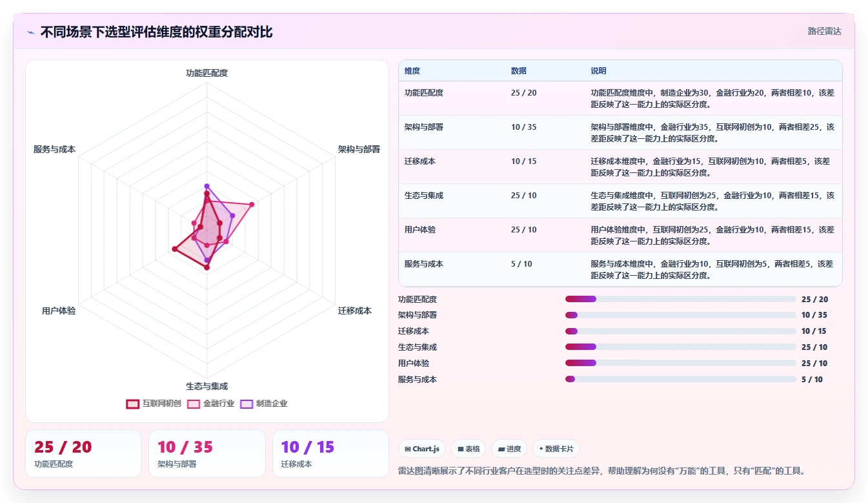Click the 架构与部署 row description text

712,132
